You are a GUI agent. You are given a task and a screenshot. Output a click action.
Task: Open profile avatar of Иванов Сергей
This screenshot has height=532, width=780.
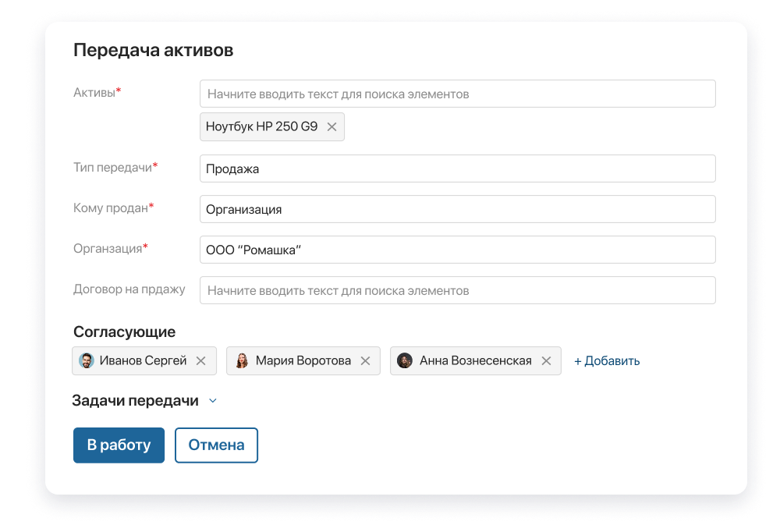click(x=87, y=360)
